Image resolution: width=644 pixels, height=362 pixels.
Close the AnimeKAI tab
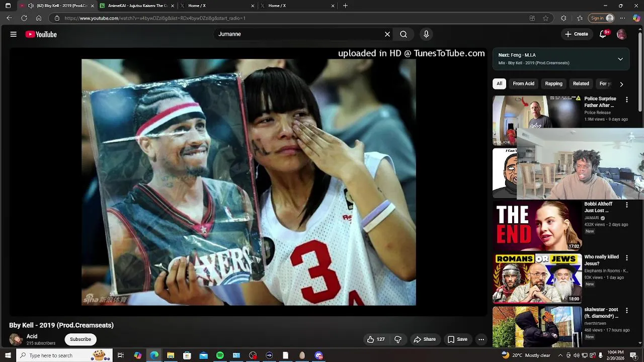coord(173,6)
